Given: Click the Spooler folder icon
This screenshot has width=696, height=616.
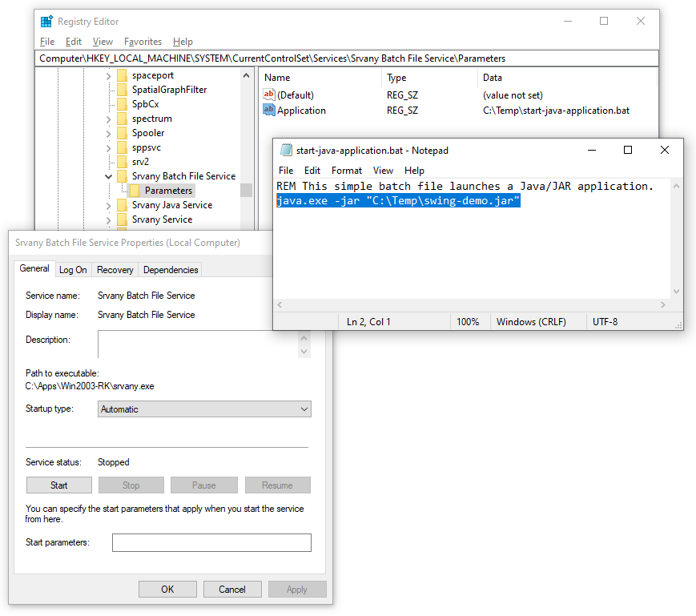Looking at the screenshot, I should 122,133.
